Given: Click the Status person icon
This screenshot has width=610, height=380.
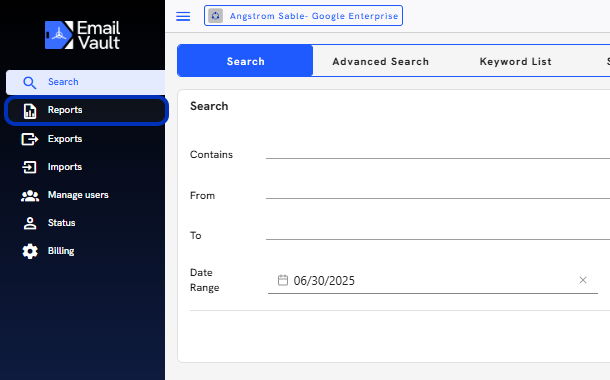Looking at the screenshot, I should (30, 223).
